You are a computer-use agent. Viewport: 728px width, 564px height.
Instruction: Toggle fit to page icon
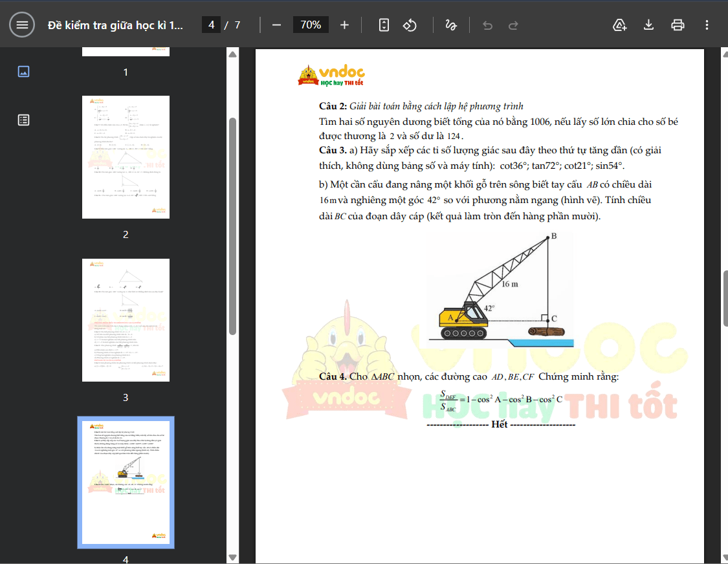(384, 25)
